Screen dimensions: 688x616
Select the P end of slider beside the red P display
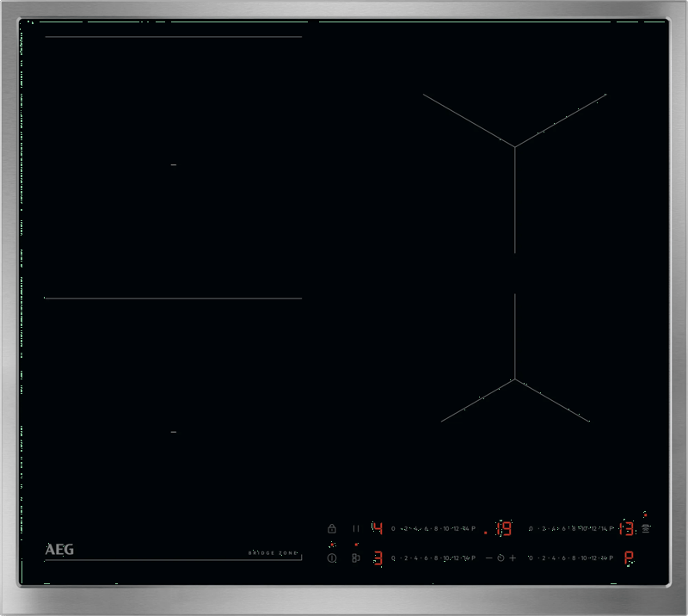[611, 558]
